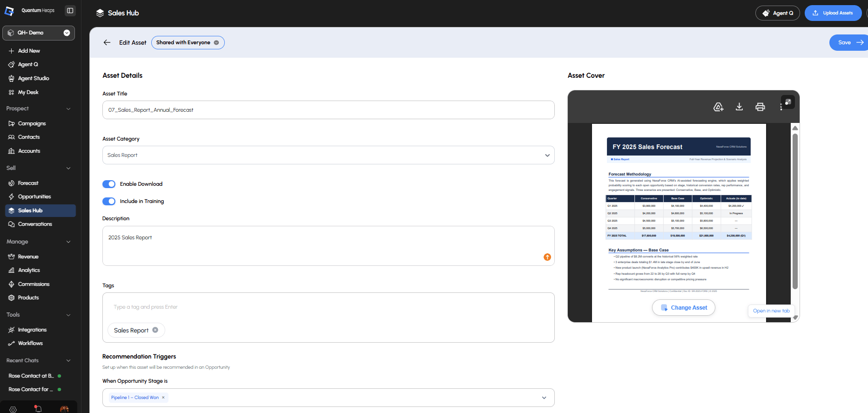Open notifications bell in sidebar footer

pos(38,409)
